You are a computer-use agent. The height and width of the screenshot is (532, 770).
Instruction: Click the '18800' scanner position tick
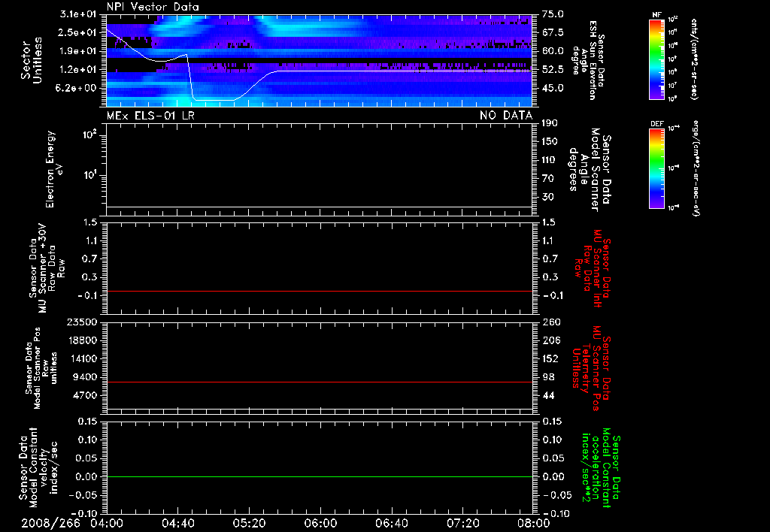tap(83, 340)
